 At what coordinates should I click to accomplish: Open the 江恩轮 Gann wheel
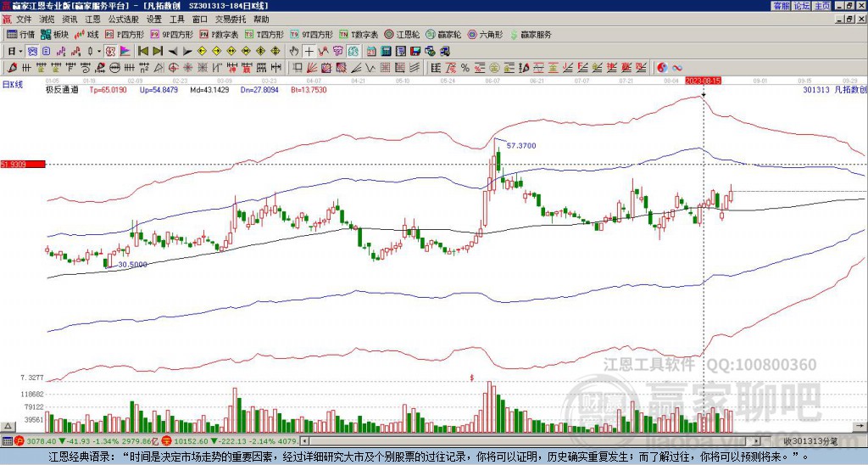402,34
